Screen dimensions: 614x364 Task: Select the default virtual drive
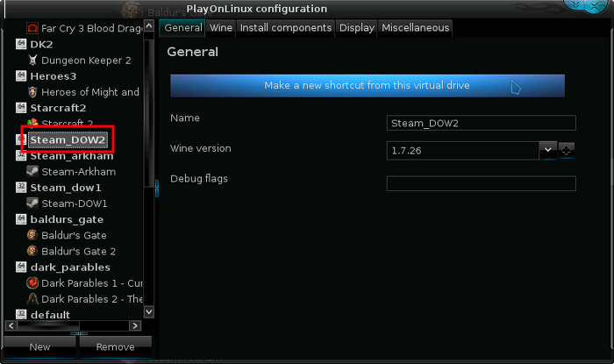pyautogui.click(x=50, y=314)
